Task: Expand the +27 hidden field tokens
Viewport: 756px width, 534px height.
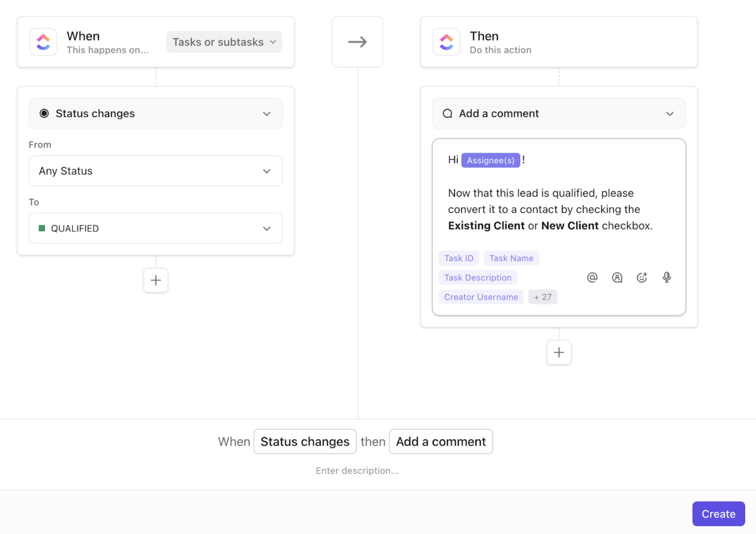Action: click(x=543, y=297)
